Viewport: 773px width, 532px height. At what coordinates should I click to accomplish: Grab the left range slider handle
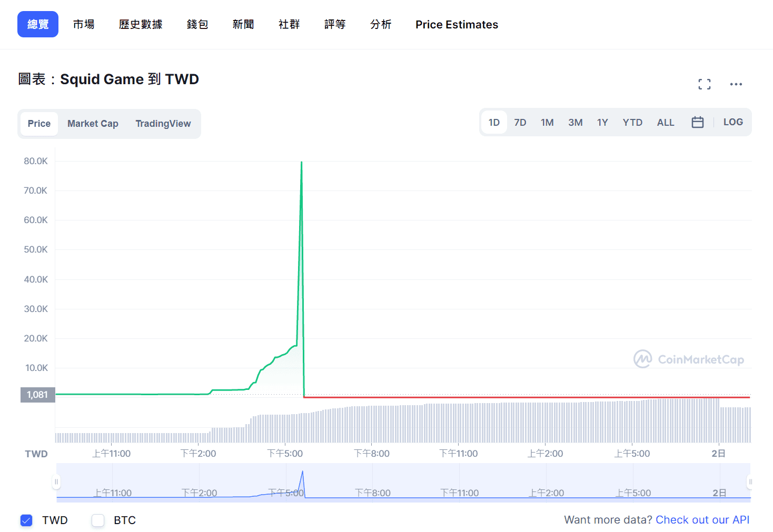56,481
